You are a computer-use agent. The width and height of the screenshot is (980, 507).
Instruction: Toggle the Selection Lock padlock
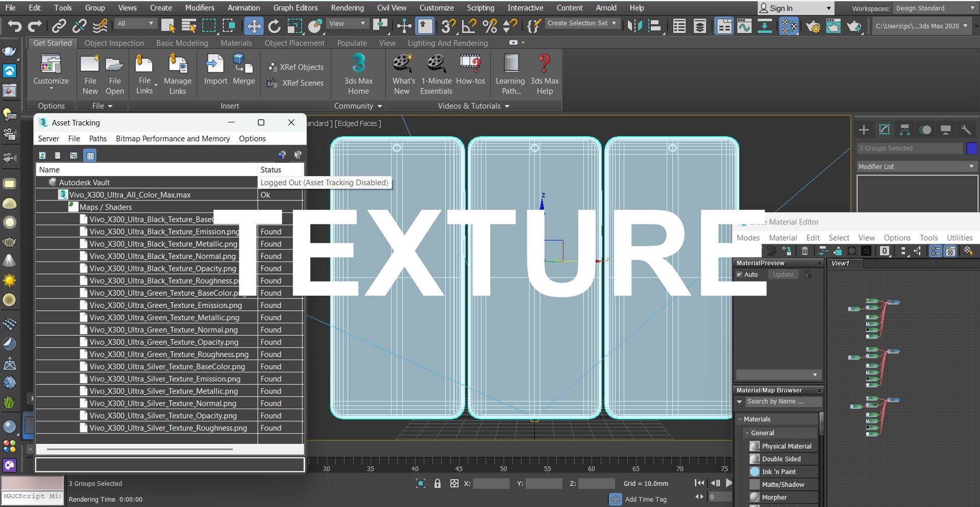point(437,484)
